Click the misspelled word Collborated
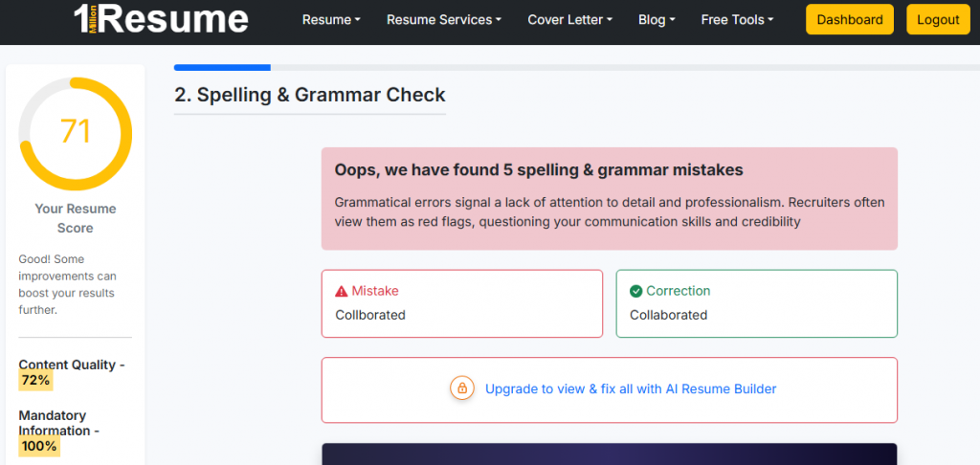The height and width of the screenshot is (465, 980). (x=370, y=315)
